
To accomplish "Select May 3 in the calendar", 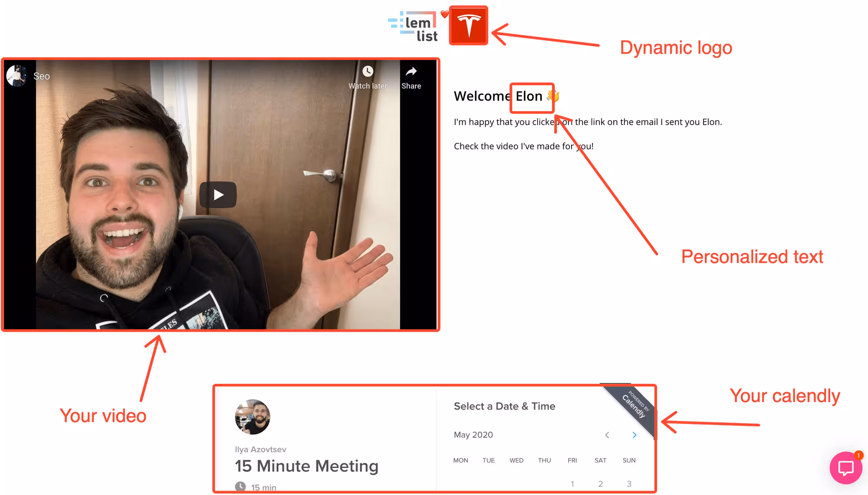I will pyautogui.click(x=629, y=484).
